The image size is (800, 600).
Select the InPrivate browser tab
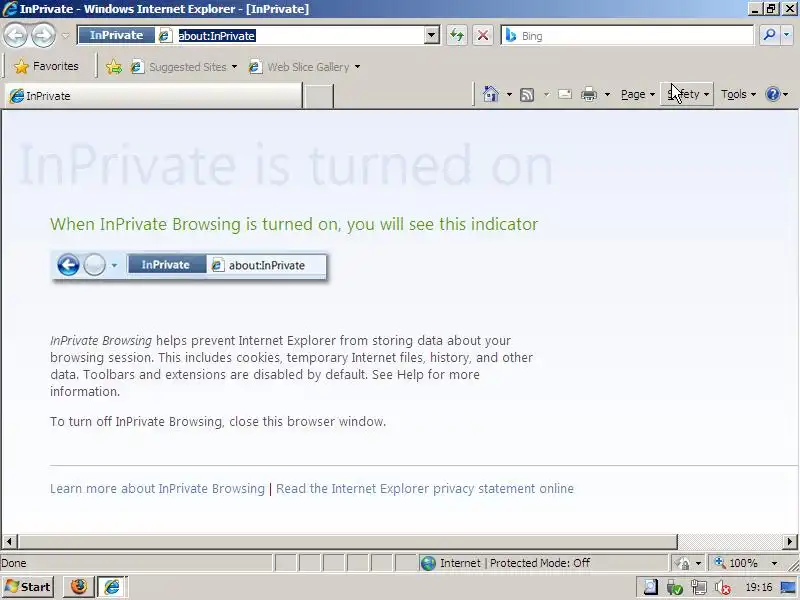click(x=153, y=96)
